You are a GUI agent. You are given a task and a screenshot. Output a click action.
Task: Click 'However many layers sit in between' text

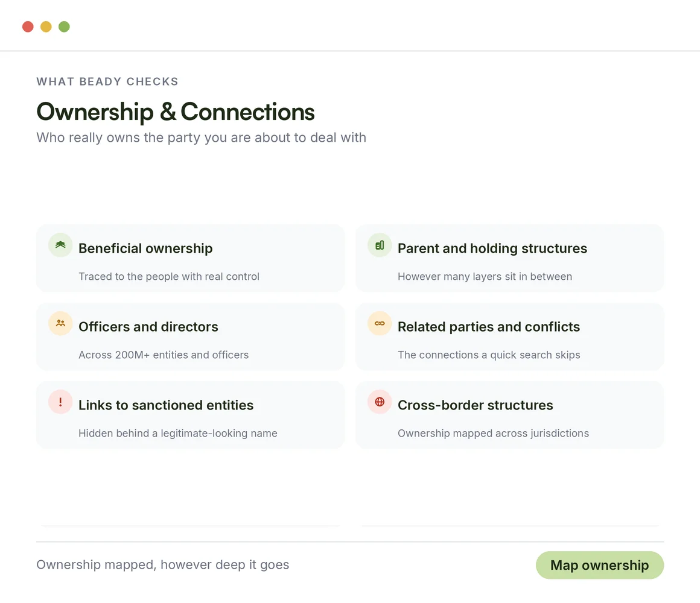[485, 277]
